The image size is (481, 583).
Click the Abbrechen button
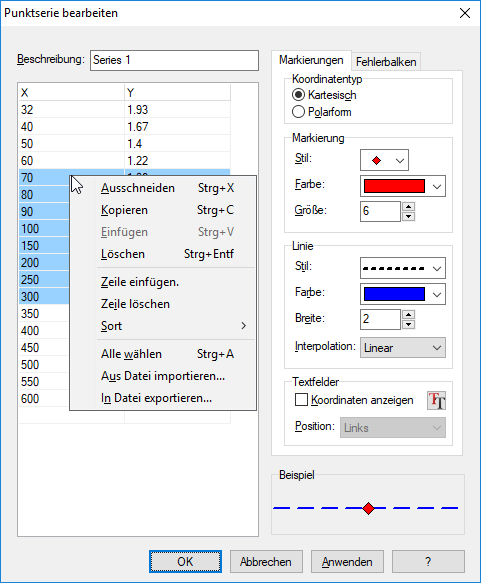266,561
